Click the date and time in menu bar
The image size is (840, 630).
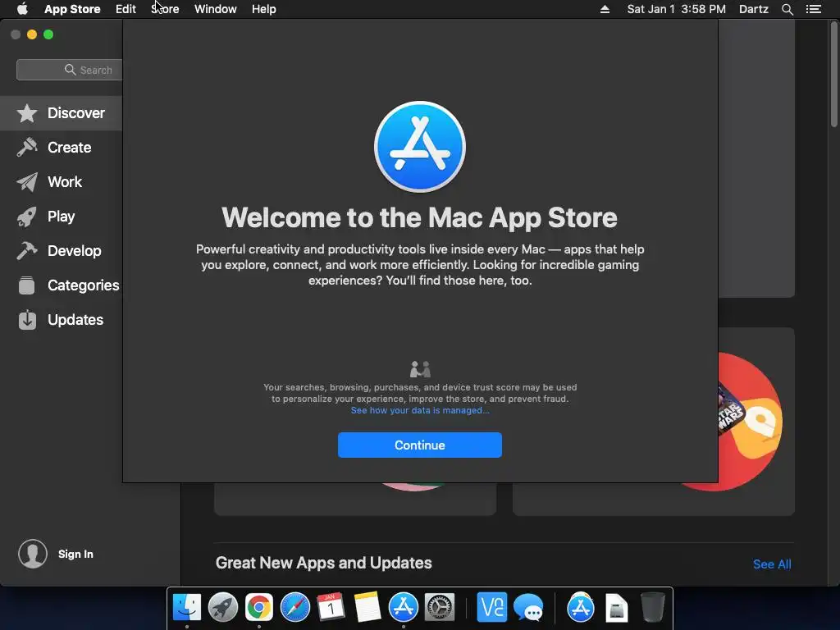(677, 9)
